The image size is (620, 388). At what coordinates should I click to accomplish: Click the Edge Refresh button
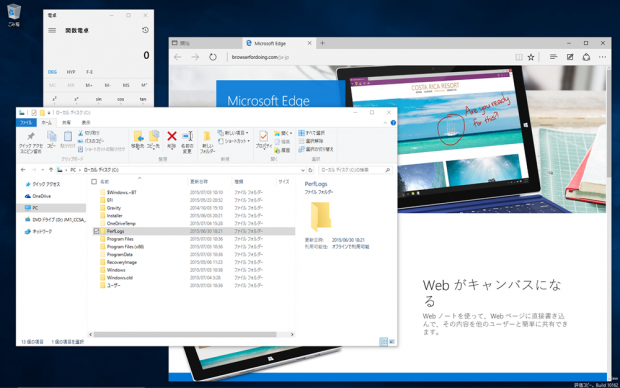pos(213,57)
